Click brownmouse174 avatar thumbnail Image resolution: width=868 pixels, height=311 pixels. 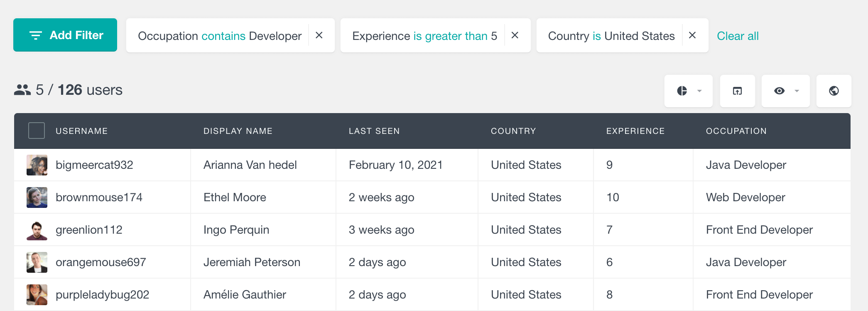tap(37, 197)
